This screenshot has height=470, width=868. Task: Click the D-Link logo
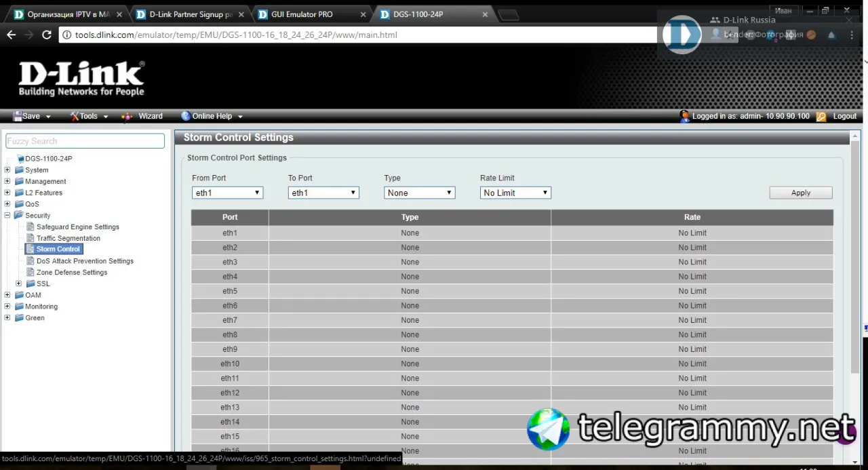[x=81, y=78]
